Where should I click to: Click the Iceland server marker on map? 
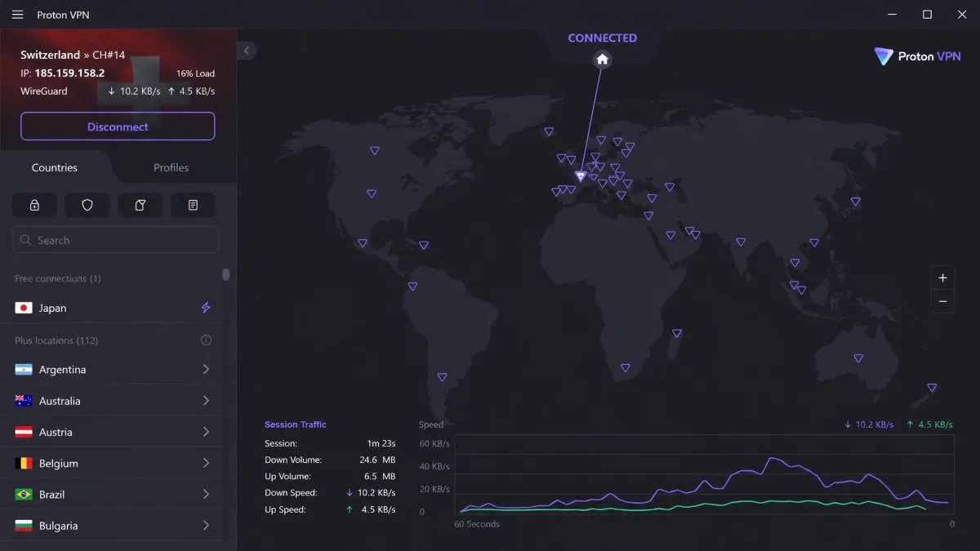549,131
